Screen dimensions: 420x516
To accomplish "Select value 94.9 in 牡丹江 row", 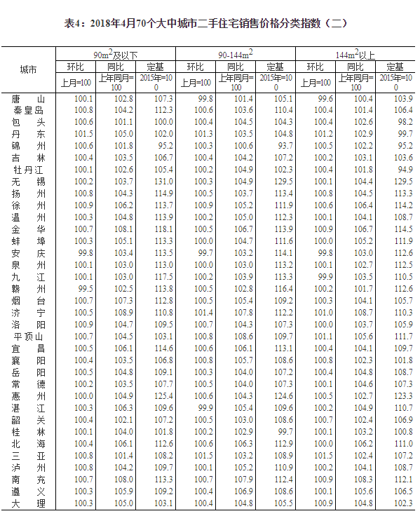I will [x=405, y=170].
